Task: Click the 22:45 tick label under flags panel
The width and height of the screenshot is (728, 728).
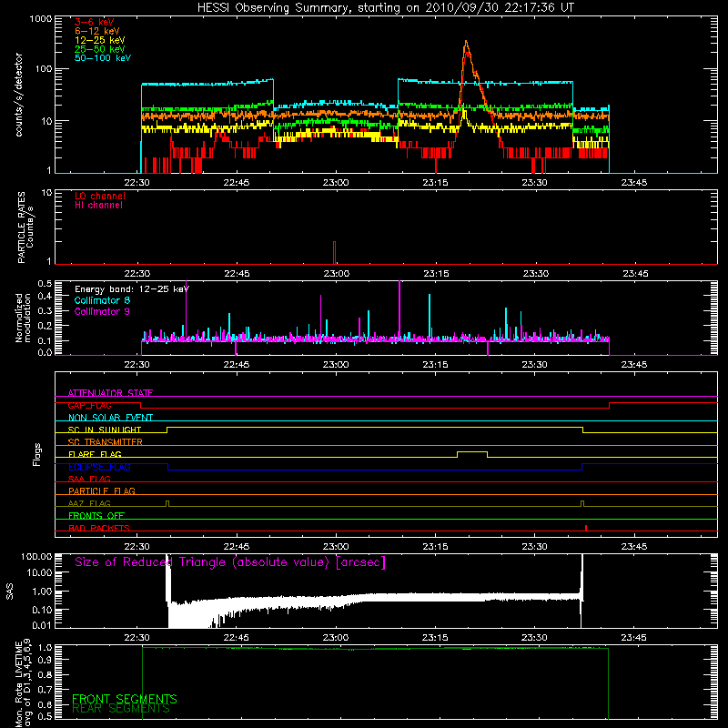Action: pos(236,547)
